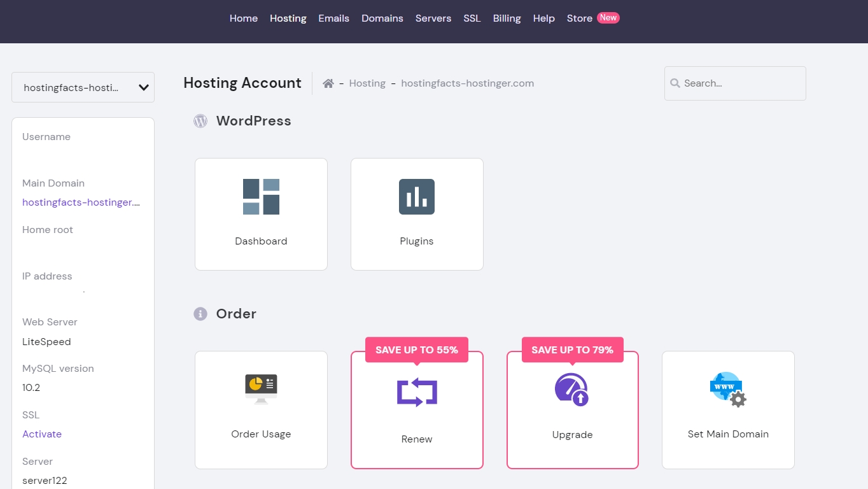Click the Order Usage monitor icon
Screen dimensions: 868x489
tap(261, 389)
